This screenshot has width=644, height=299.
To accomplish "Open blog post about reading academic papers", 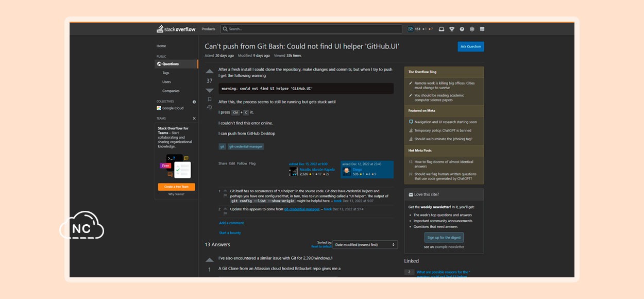I will pyautogui.click(x=439, y=97).
